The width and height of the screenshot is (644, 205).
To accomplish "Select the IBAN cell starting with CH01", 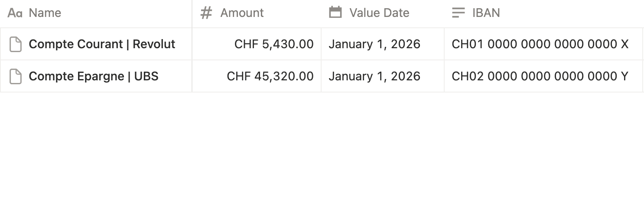I will [543, 44].
